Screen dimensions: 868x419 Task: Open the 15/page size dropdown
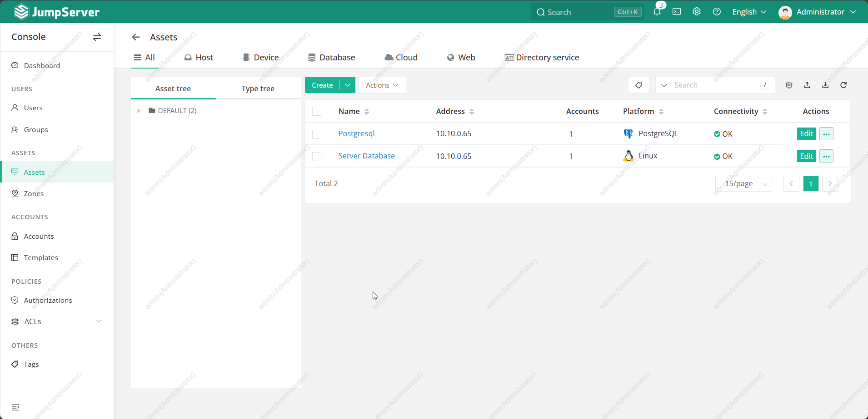click(743, 184)
